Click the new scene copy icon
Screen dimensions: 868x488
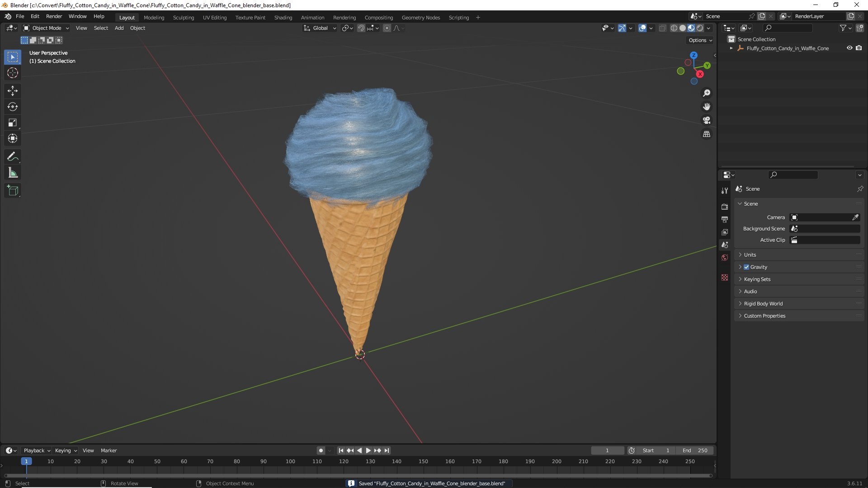coord(762,16)
